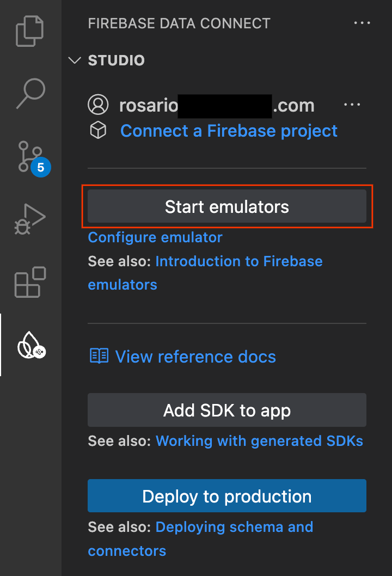Click the project cube icon beside Connect a Firebase project

(x=99, y=131)
